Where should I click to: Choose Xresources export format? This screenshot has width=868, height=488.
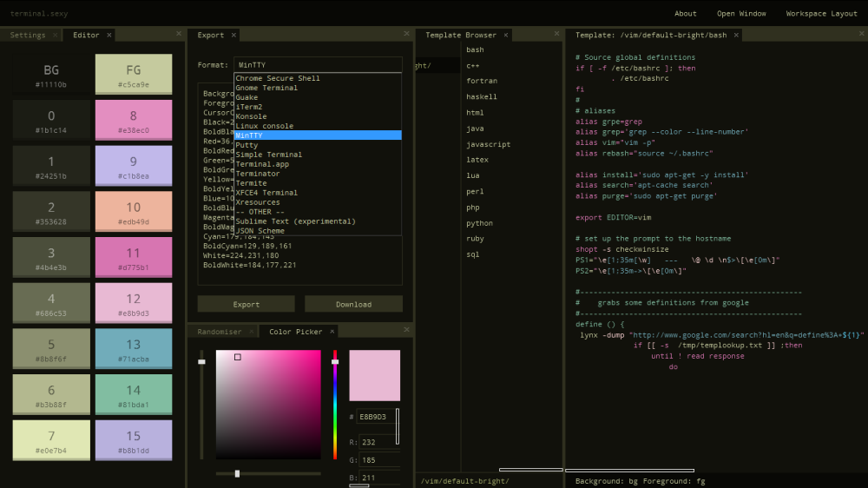(318, 202)
